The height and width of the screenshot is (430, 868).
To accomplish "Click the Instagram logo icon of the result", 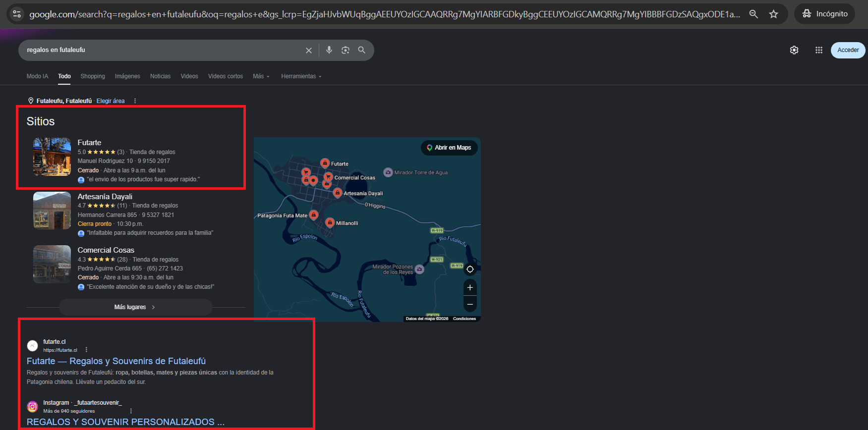I will (32, 407).
